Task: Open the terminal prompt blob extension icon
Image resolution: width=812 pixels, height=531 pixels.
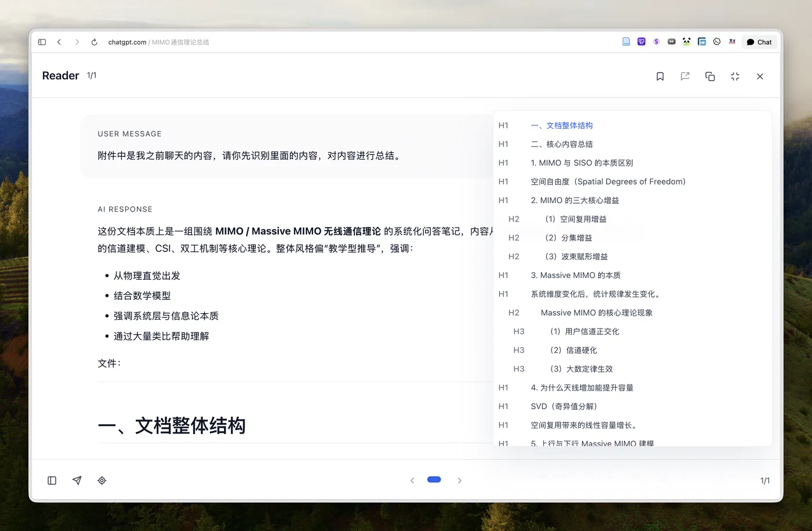Action: tap(717, 42)
